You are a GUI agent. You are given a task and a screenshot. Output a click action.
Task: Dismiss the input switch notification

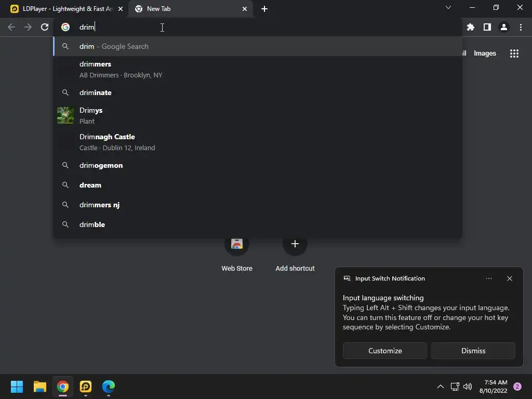[x=473, y=351]
